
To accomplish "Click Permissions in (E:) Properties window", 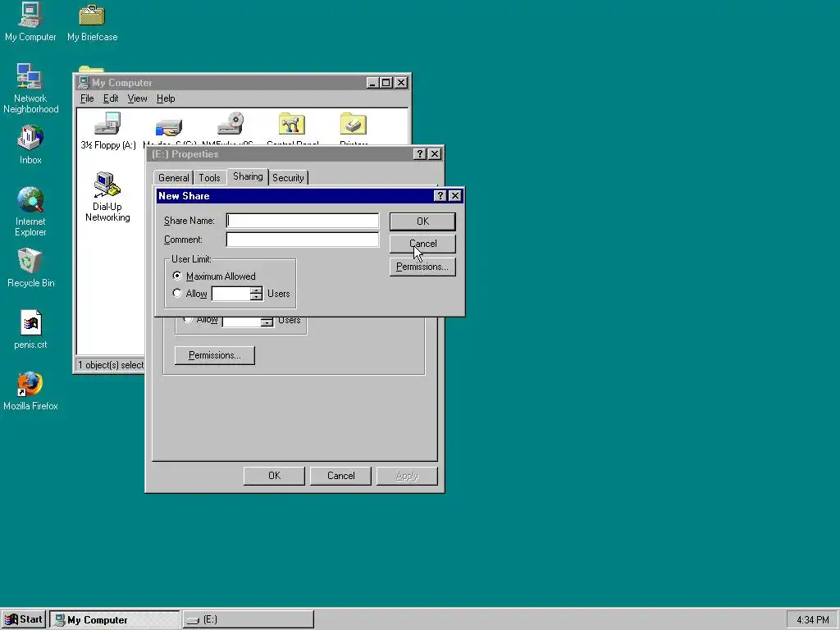I will pos(215,355).
